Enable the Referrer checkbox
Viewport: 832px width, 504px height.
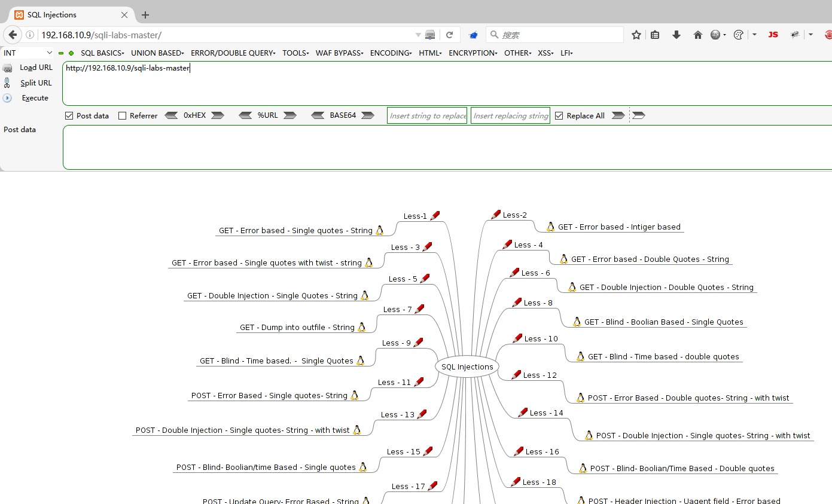click(x=123, y=116)
